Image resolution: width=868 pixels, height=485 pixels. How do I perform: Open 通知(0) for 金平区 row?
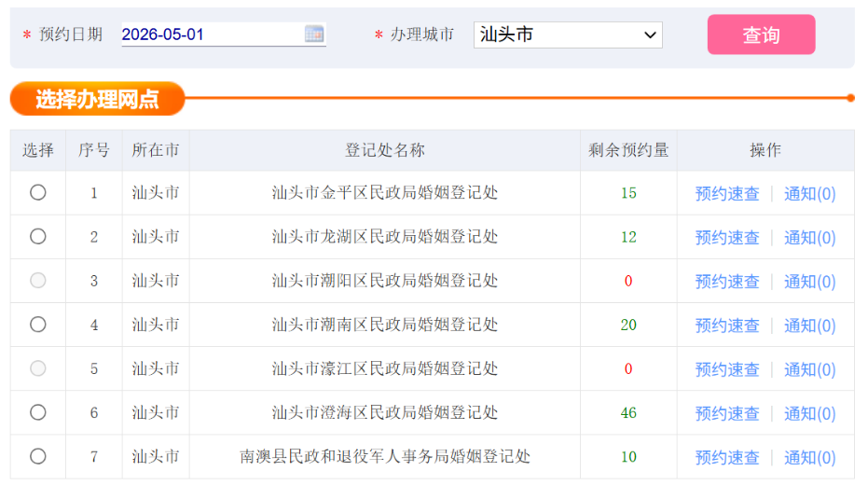pos(810,194)
